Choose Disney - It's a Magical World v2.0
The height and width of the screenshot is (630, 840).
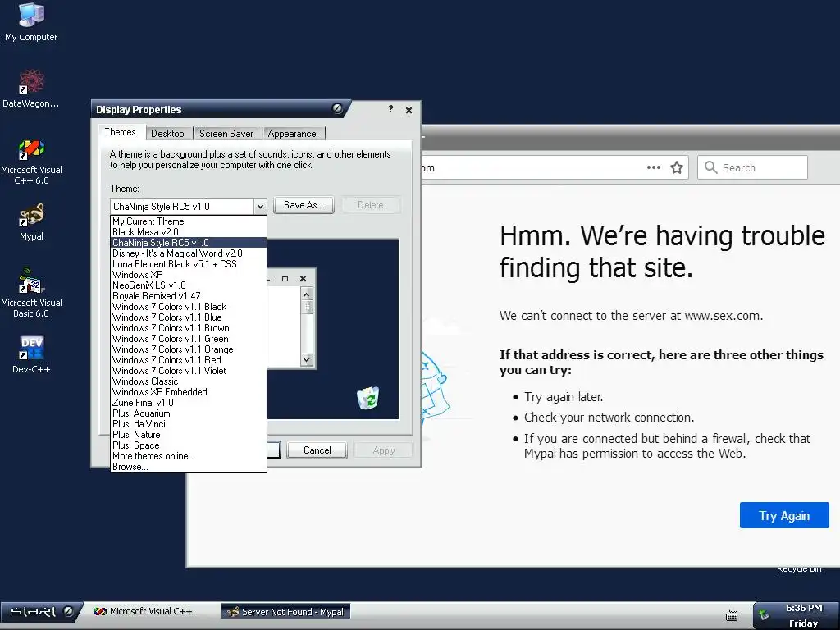pos(189,253)
